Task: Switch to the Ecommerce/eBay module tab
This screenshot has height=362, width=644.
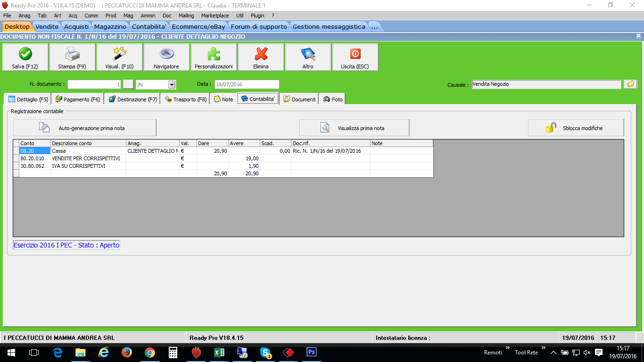Action: point(198,26)
